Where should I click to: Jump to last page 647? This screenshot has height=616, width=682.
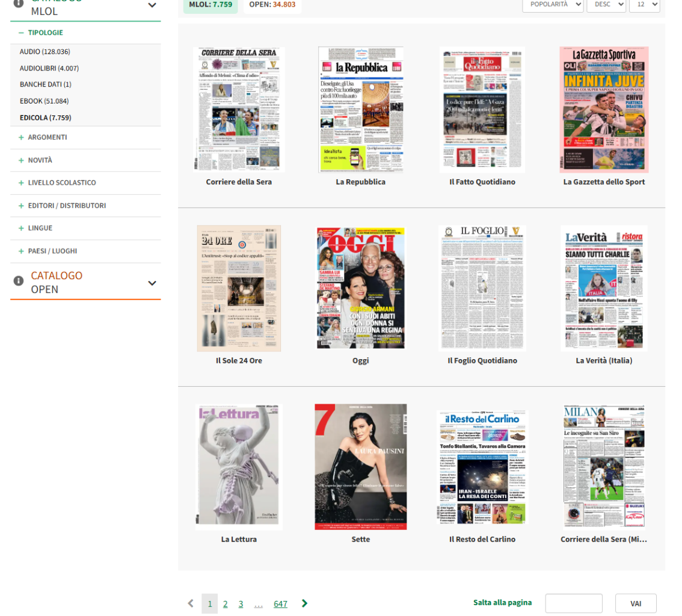[280, 604]
